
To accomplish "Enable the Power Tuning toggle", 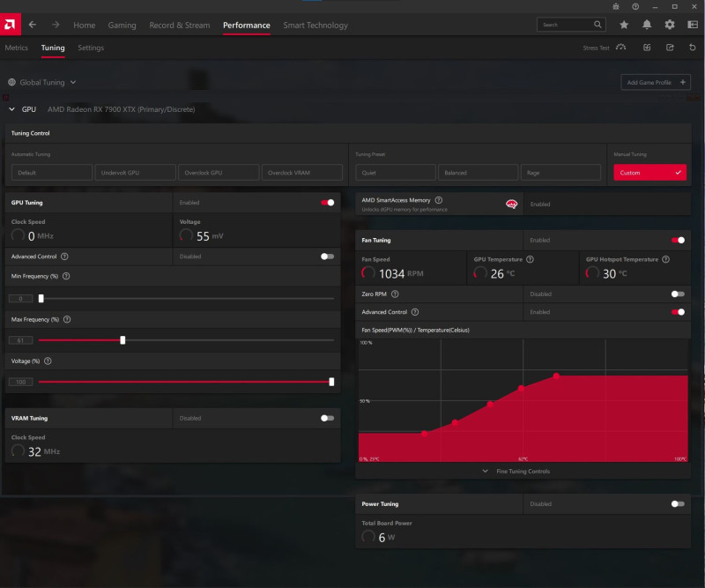I will click(678, 504).
